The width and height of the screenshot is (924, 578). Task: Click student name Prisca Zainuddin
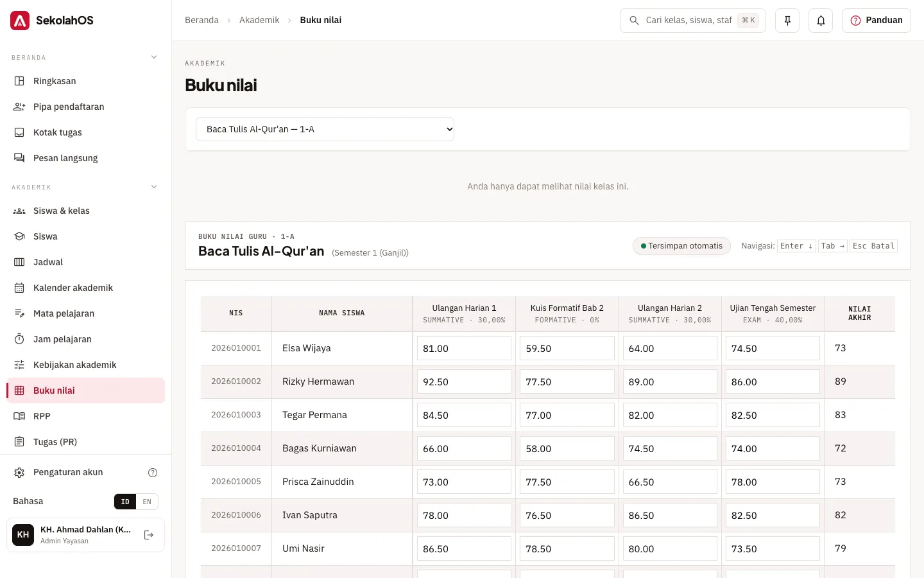(x=318, y=482)
